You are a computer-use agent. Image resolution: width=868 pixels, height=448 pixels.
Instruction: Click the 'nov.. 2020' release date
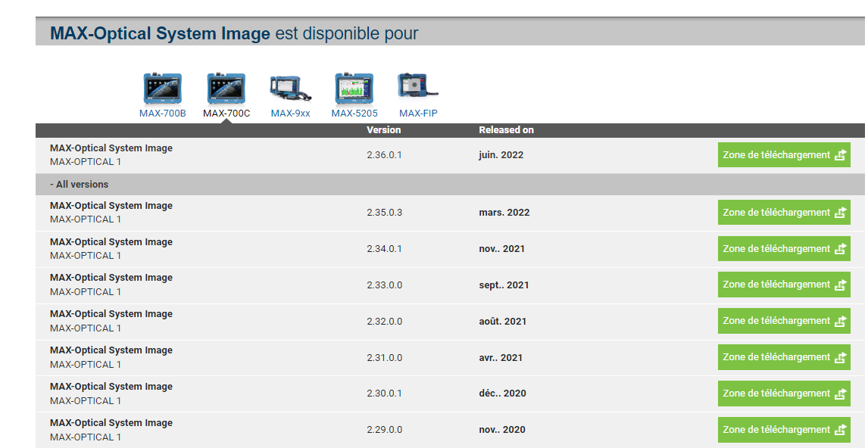[x=502, y=430]
